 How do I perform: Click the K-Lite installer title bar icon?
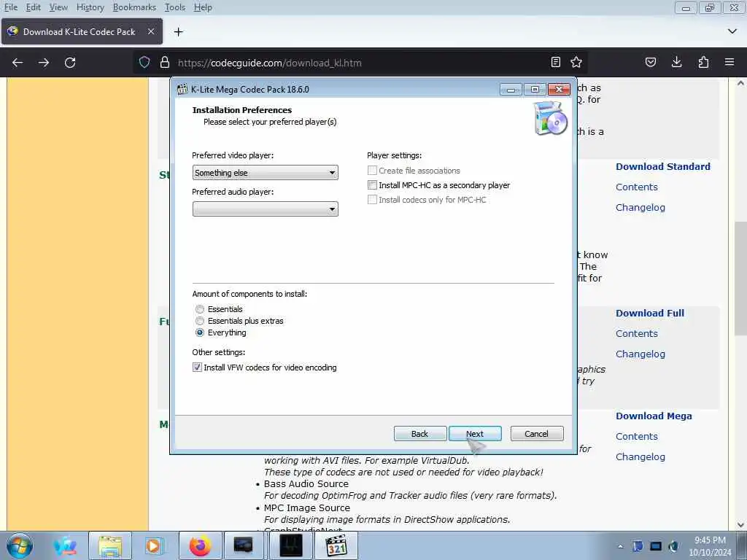pyautogui.click(x=182, y=89)
